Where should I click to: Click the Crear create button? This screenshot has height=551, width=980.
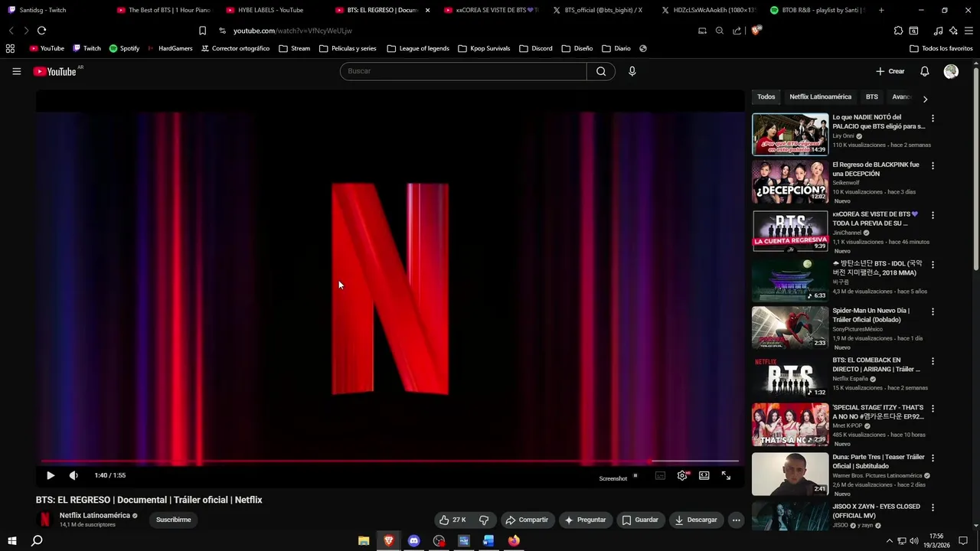(890, 71)
